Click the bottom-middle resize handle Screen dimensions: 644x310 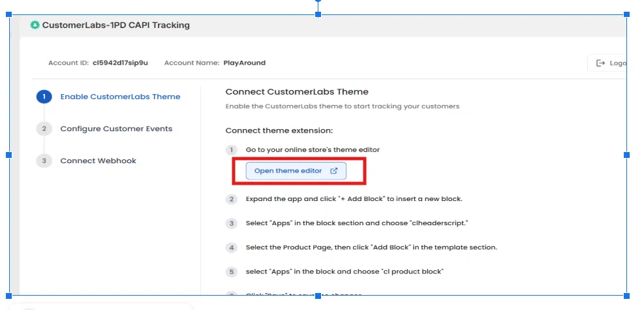point(318,296)
